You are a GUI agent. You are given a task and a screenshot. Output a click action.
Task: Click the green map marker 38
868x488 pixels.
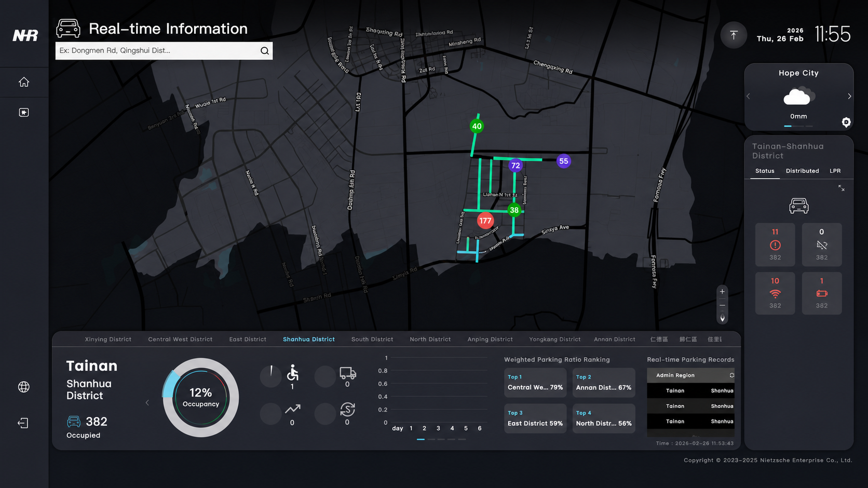click(x=514, y=210)
